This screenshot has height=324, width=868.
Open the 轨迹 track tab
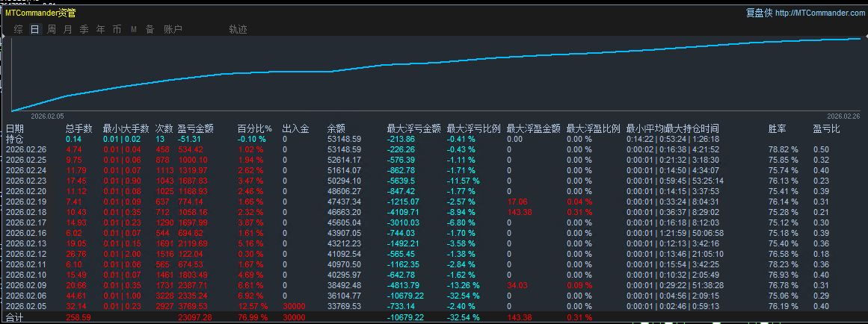pos(238,29)
